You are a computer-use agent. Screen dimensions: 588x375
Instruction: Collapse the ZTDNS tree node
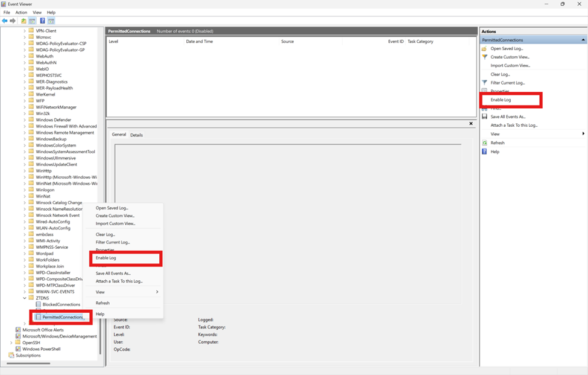(x=23, y=297)
